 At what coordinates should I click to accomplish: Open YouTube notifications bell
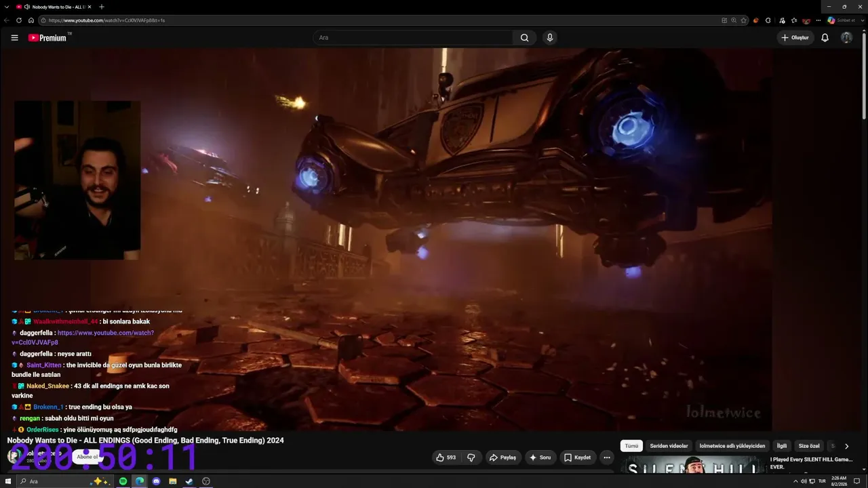[825, 38]
